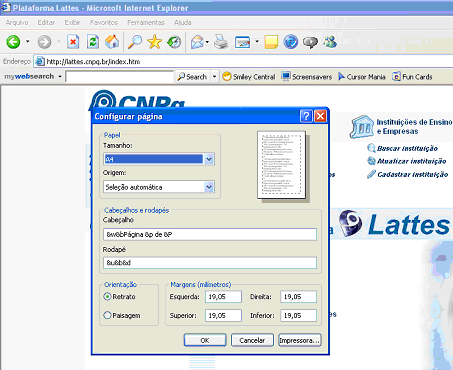Open the Mail button dropdown arrow

pos(207,42)
